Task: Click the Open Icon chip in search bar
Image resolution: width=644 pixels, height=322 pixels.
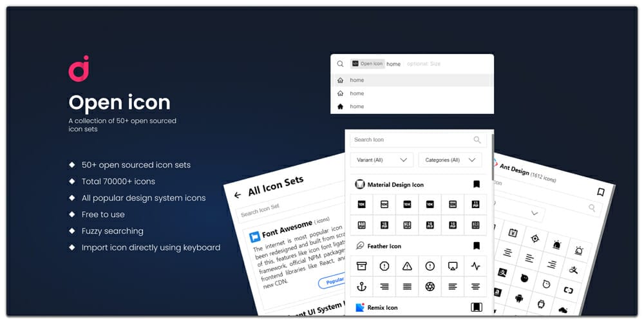Action: pos(368,64)
